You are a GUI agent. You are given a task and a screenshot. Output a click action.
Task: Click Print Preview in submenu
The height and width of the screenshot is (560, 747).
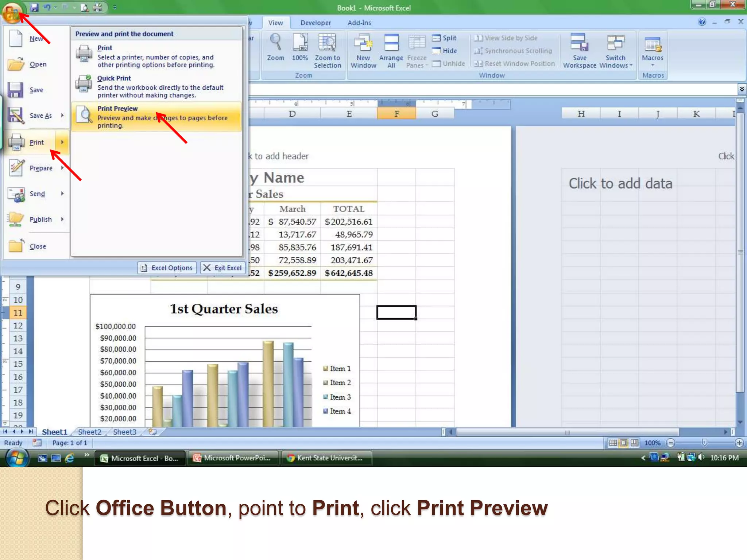pos(156,117)
